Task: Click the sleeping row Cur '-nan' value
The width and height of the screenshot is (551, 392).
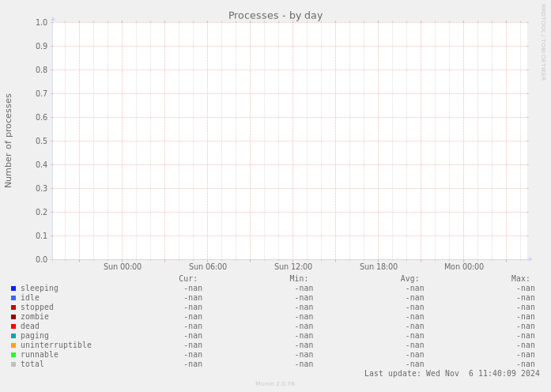Action: [193, 288]
